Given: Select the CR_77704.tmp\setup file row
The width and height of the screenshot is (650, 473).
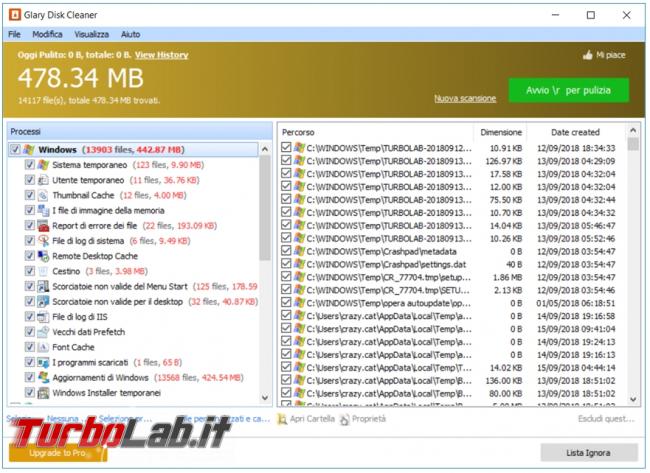Looking at the screenshot, I should [453, 277].
